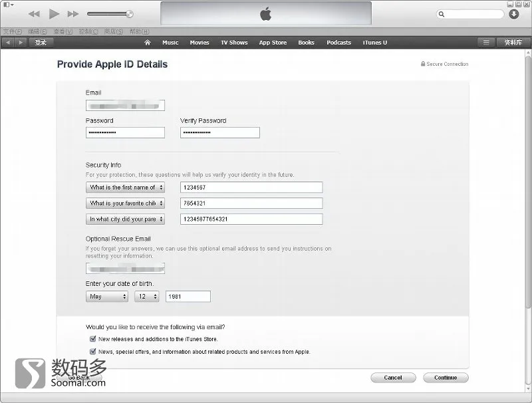Open the birth day dropdown showing 12
The height and width of the screenshot is (403, 532).
pyautogui.click(x=147, y=297)
